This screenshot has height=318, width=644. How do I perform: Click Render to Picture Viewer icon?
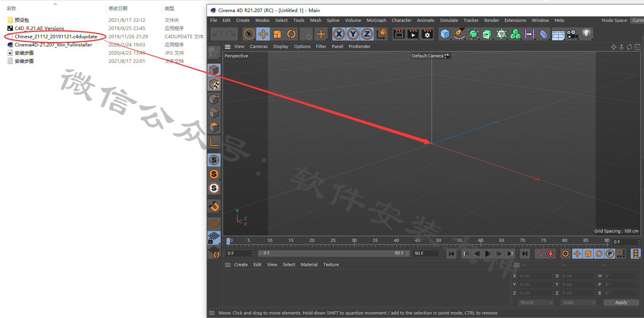(x=413, y=34)
